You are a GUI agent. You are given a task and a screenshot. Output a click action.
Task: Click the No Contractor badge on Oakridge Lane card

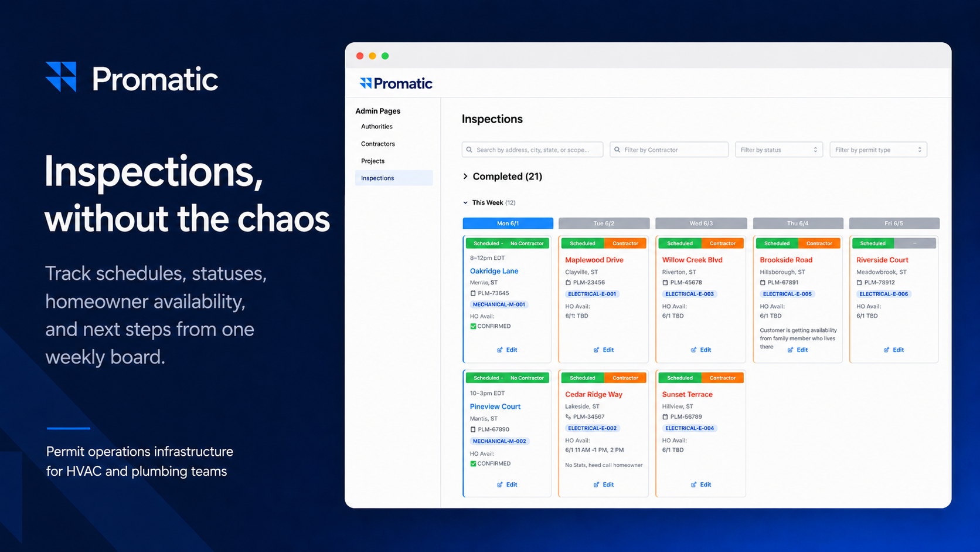point(527,243)
